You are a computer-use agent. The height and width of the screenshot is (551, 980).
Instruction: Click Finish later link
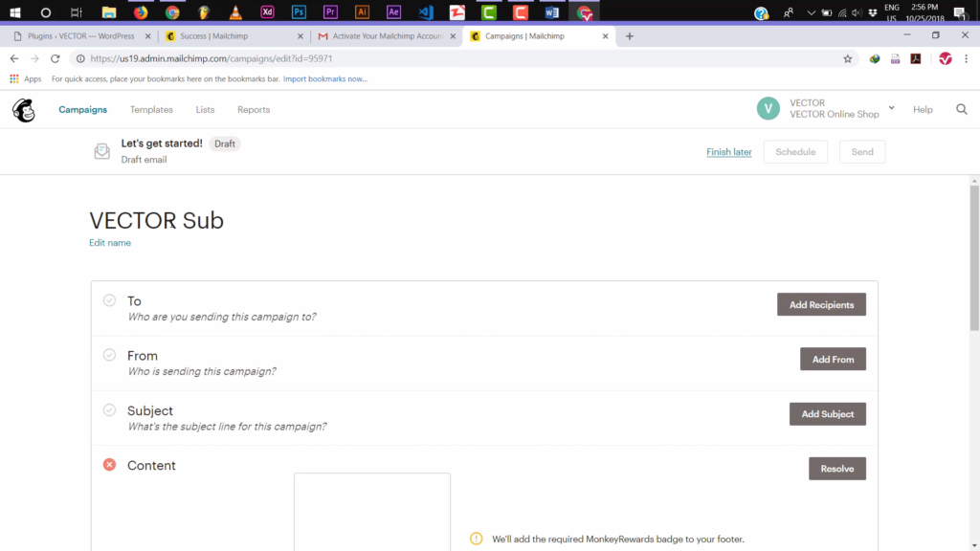[x=728, y=152]
